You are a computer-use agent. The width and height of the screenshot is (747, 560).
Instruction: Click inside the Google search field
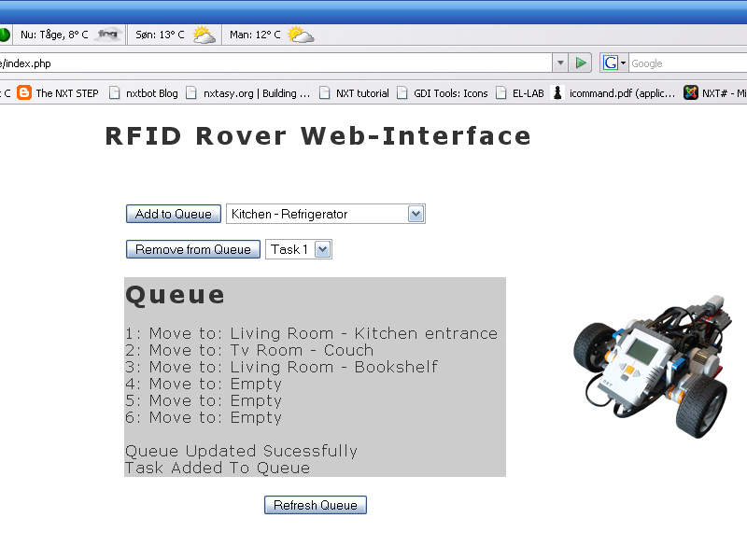click(688, 63)
